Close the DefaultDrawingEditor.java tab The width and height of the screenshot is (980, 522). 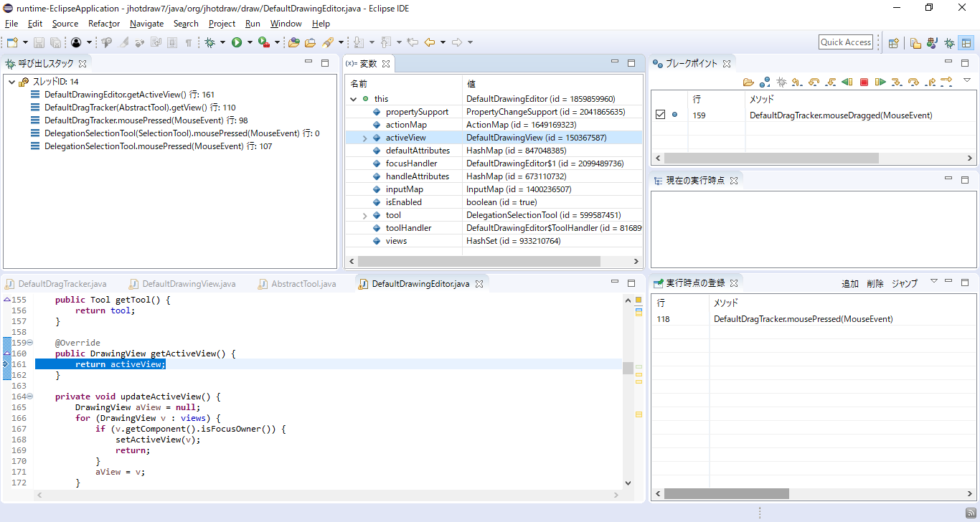[480, 284]
